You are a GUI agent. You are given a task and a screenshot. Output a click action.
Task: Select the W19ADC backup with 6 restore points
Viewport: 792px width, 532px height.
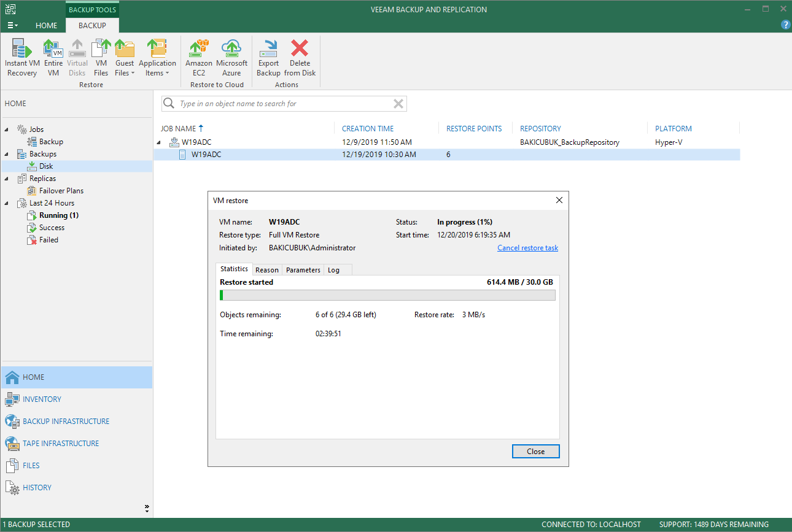(x=446, y=155)
